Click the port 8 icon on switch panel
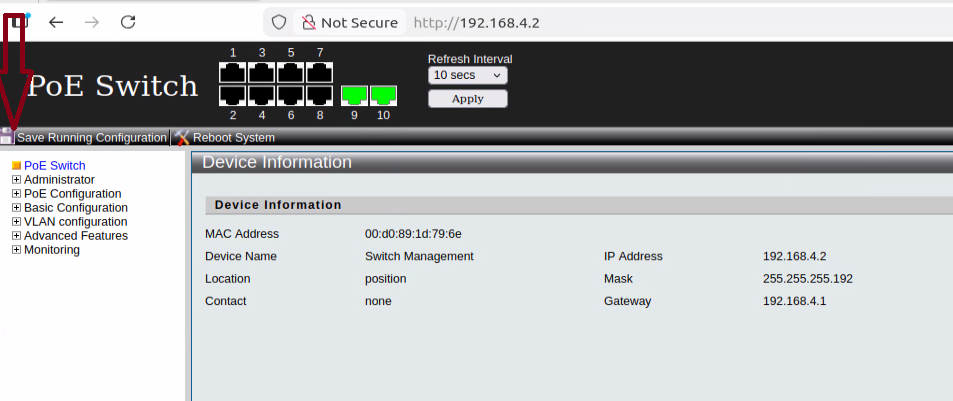Viewport: 953px width, 401px height. point(319,95)
